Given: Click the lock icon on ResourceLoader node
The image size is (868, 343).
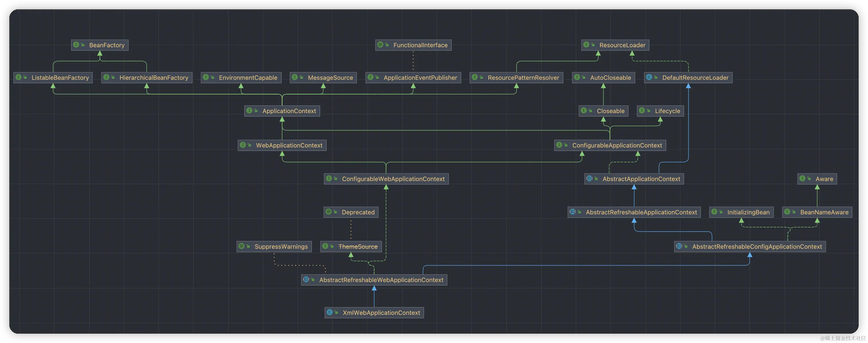Looking at the screenshot, I should click(x=593, y=45).
